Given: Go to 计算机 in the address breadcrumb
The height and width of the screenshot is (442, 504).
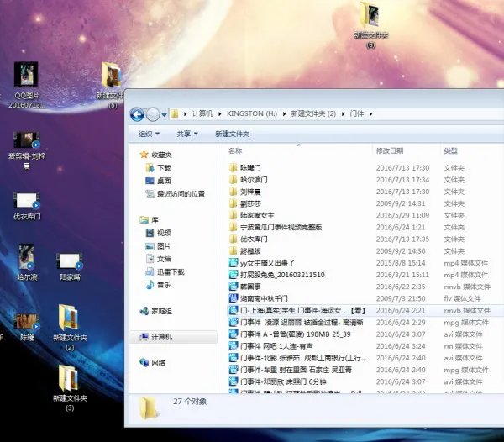Looking at the screenshot, I should [202, 113].
